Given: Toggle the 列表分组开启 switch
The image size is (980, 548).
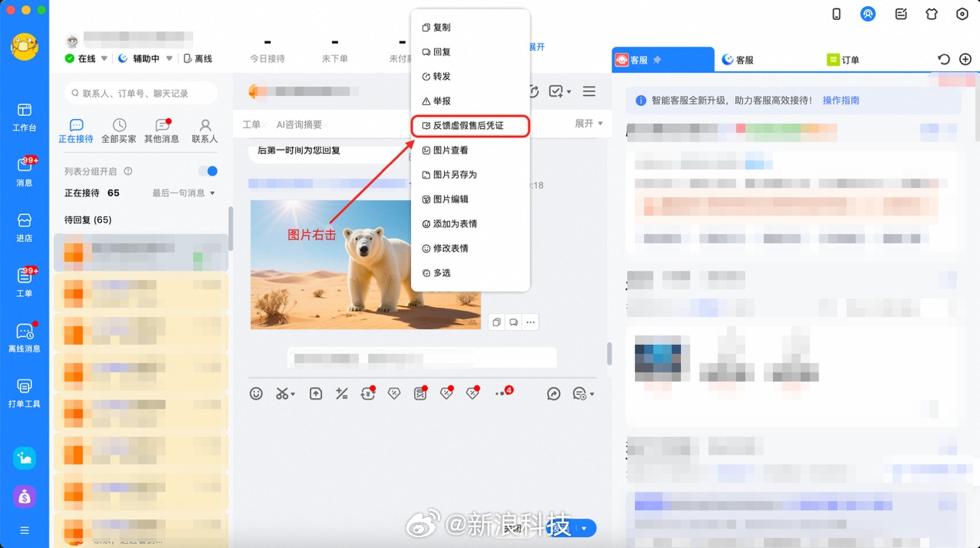Looking at the screenshot, I should (208, 172).
